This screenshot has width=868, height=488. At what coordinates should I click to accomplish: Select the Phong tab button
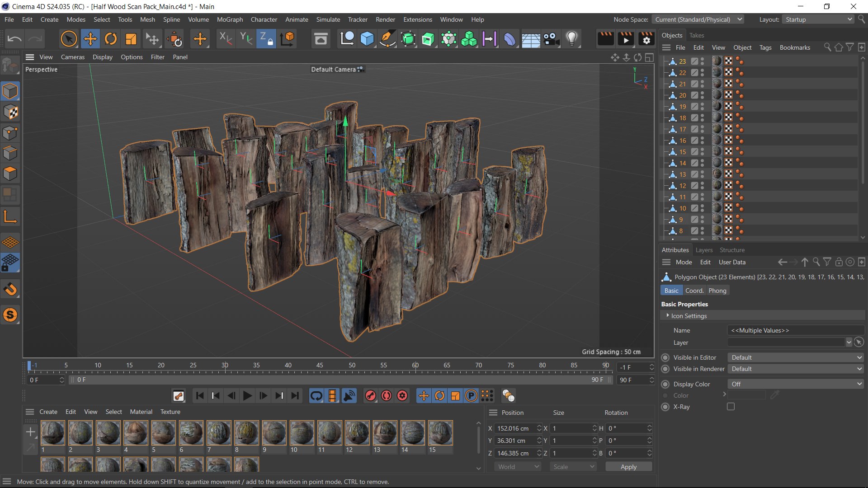[717, 291]
